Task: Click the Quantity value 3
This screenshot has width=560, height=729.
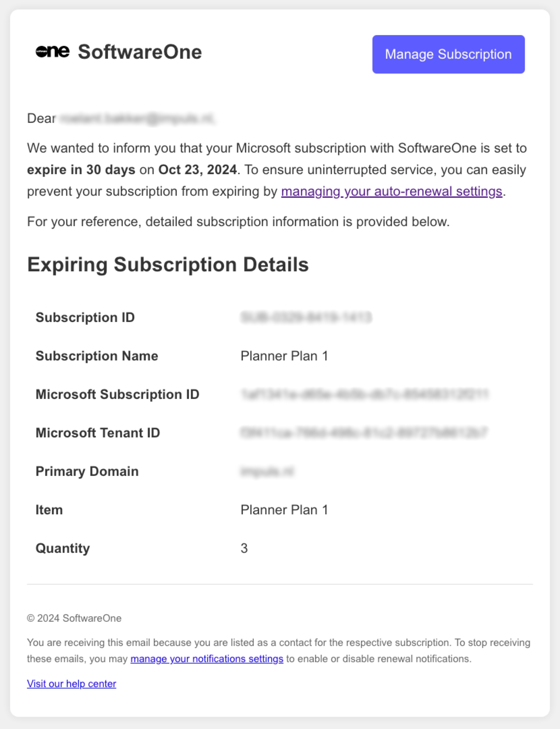Action: tap(244, 548)
